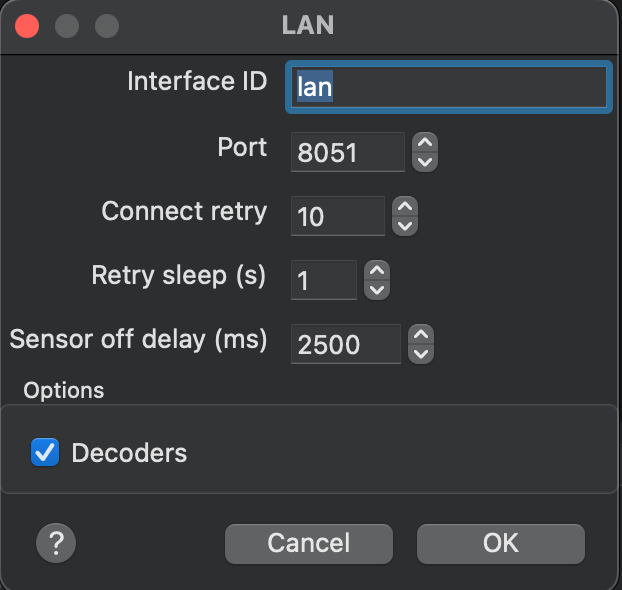The image size is (622, 590).
Task: Decrease the Port value with down arrow
Action: coord(425,162)
